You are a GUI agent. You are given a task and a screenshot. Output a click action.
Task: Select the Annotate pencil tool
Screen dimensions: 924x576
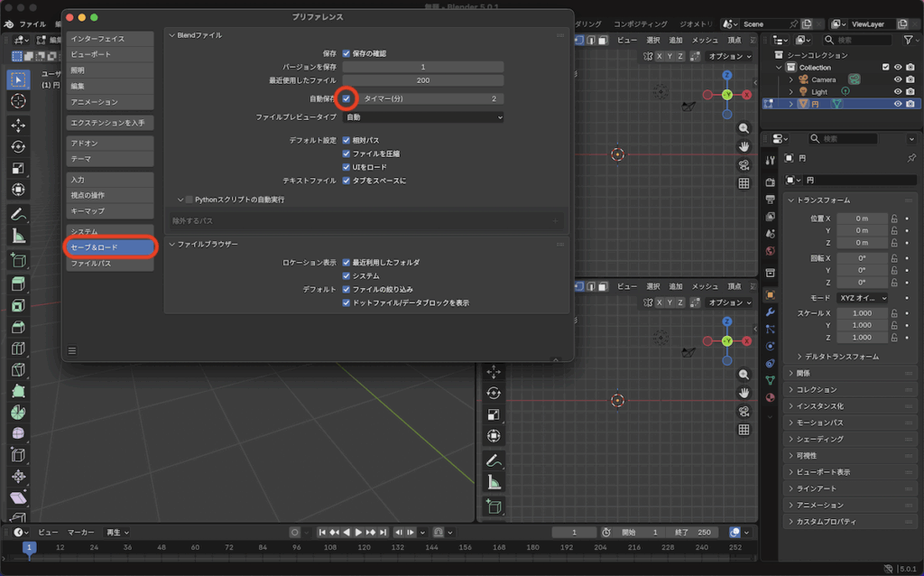[x=18, y=214]
